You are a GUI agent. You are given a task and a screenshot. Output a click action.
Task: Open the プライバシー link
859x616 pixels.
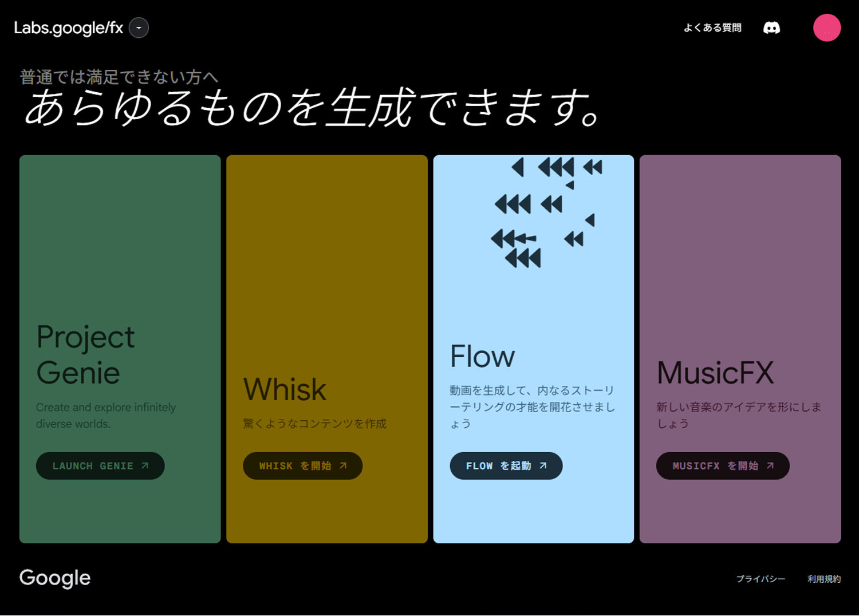pos(761,579)
